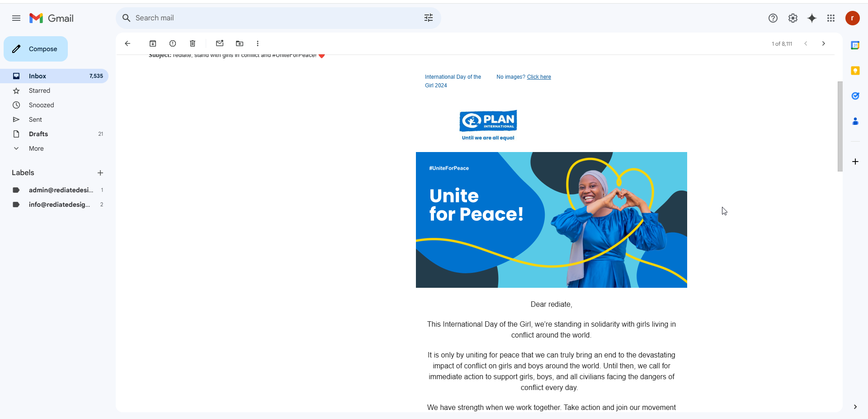This screenshot has width=868, height=419.
Task: Delete this email with trash icon
Action: (193, 43)
